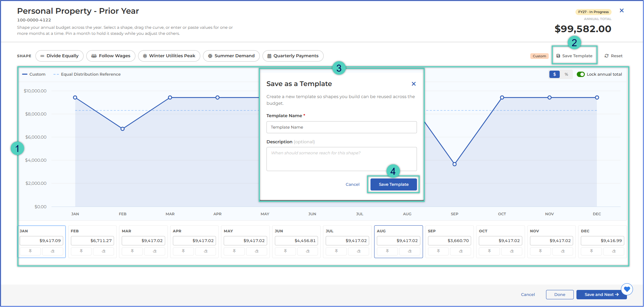The width and height of the screenshot is (644, 307).
Task: Click the JUN amount field $4,456.81
Action: point(296,241)
